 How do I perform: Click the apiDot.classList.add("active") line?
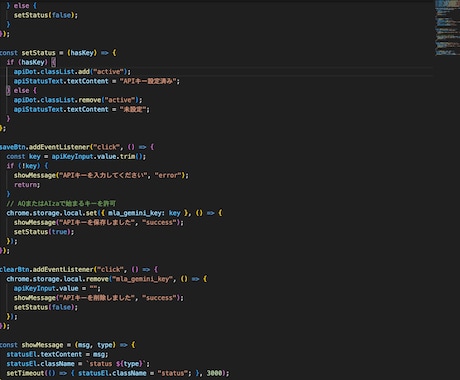(x=72, y=72)
